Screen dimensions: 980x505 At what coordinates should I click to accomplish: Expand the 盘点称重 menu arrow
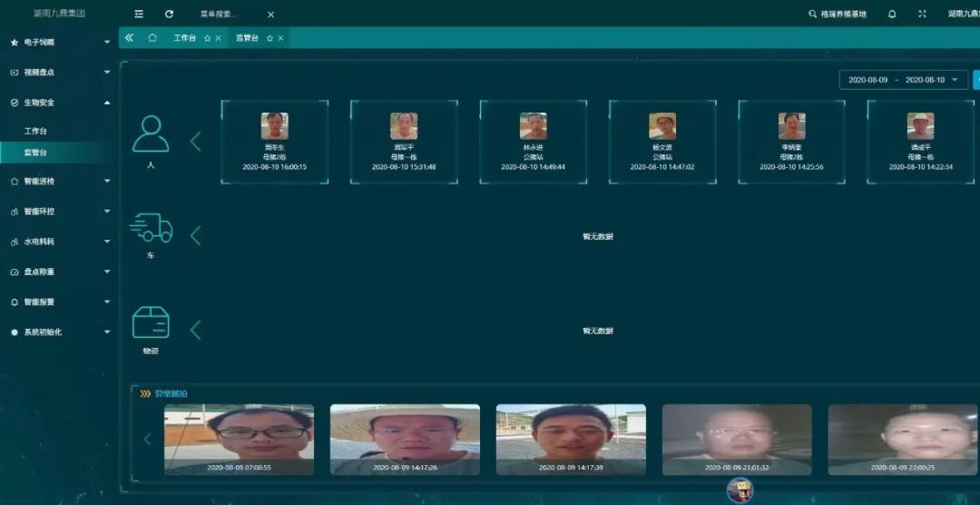(x=107, y=272)
